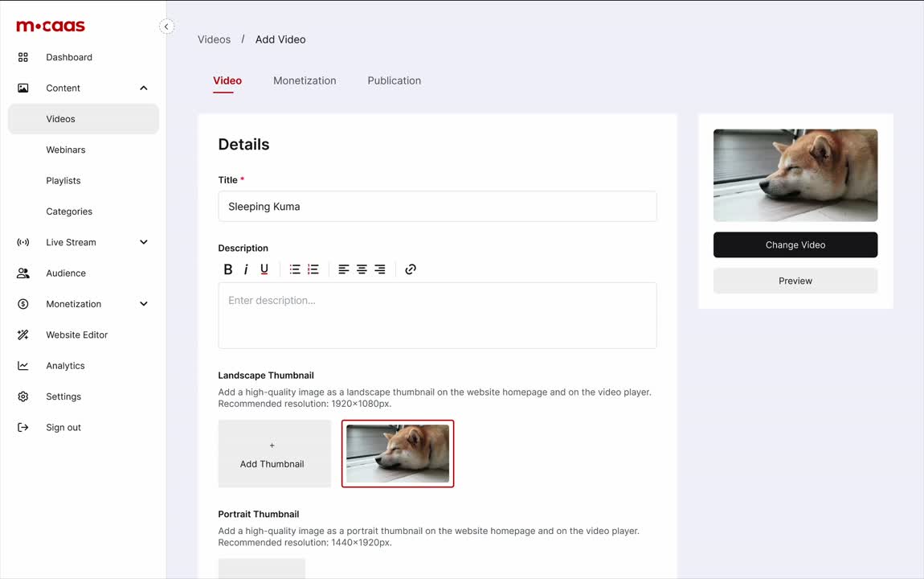Switch to the Monetization tab
The height and width of the screenshot is (579, 924).
tap(305, 80)
